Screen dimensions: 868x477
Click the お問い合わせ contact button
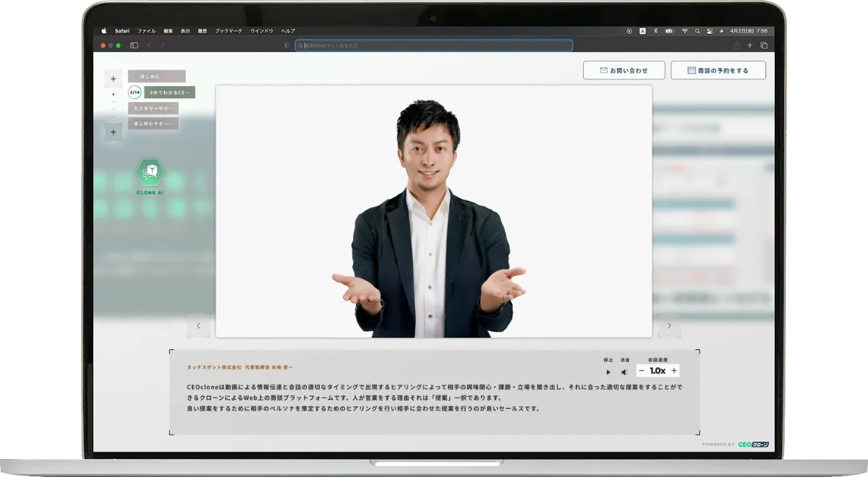(624, 70)
